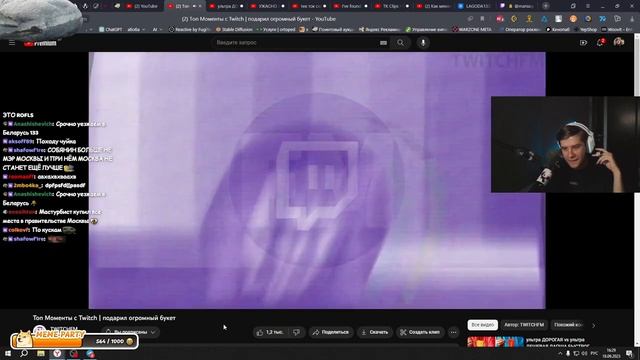Open the YouTube account avatar menu

(619, 42)
